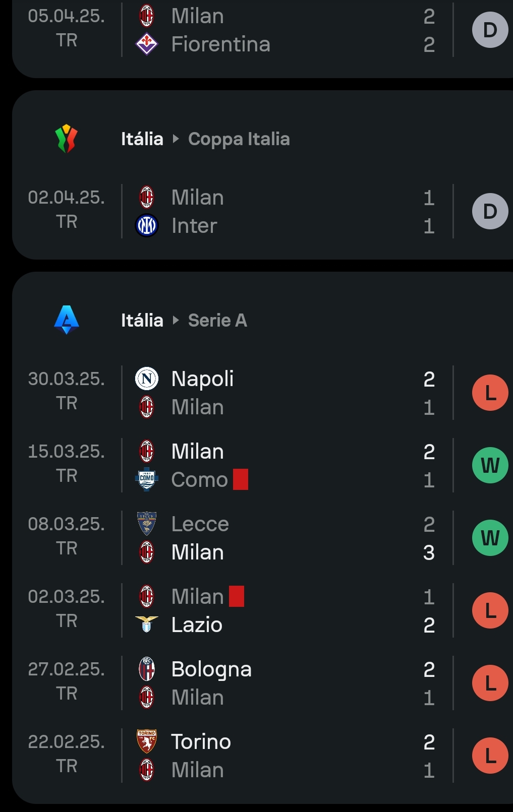Tap the Inter club crest
This screenshot has width=513, height=812.
tap(147, 225)
